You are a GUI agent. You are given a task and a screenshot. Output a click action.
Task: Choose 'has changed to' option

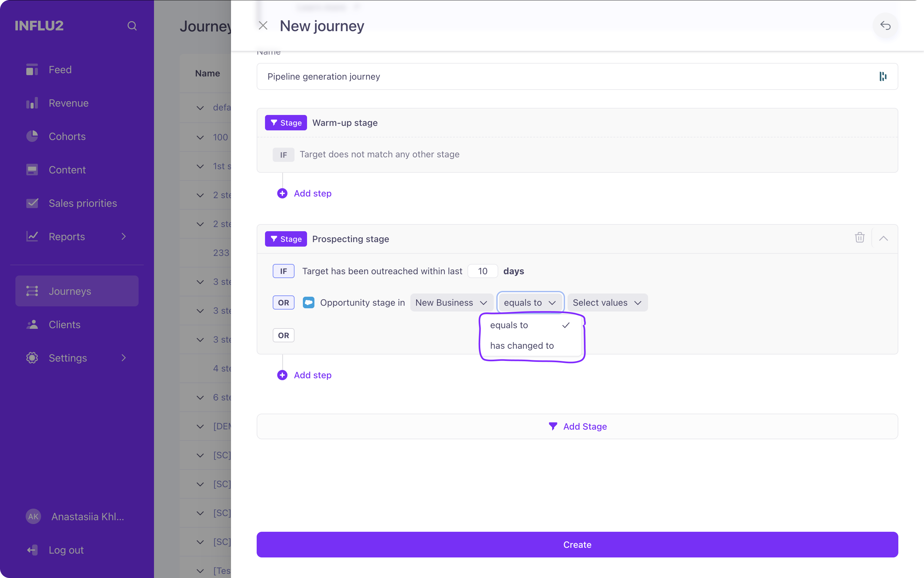[x=530, y=346]
